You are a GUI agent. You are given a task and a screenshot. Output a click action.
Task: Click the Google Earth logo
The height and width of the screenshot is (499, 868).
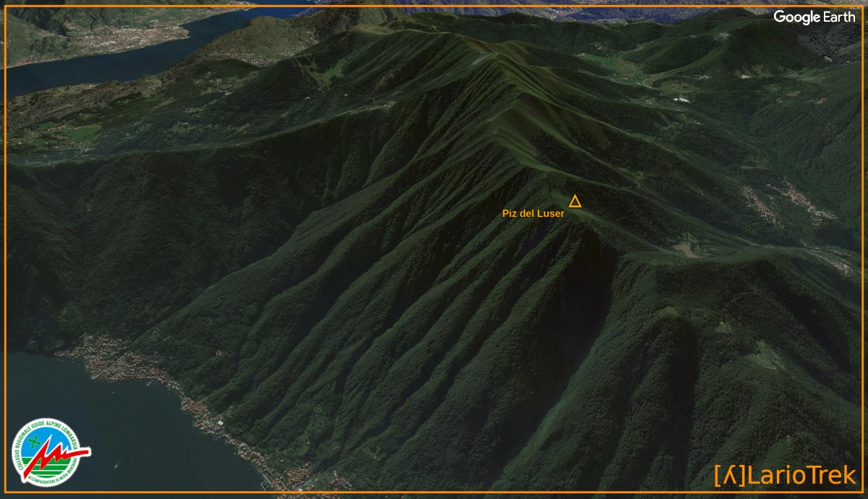coord(814,17)
